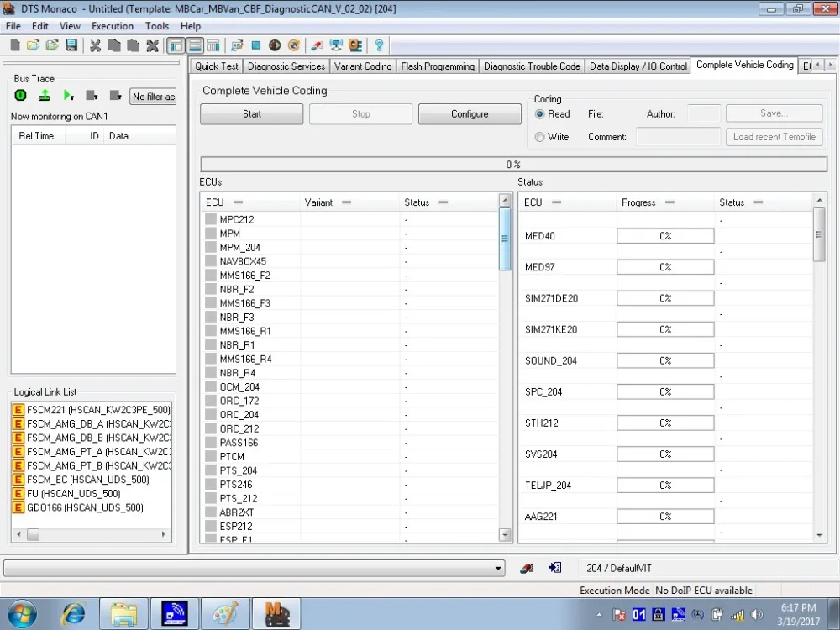Switch to Flash Programming tab

(437, 66)
